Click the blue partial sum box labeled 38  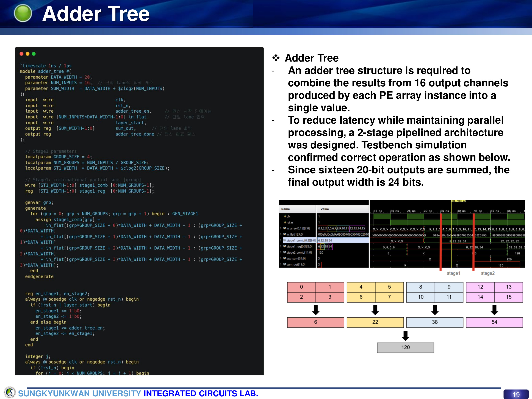click(435, 322)
